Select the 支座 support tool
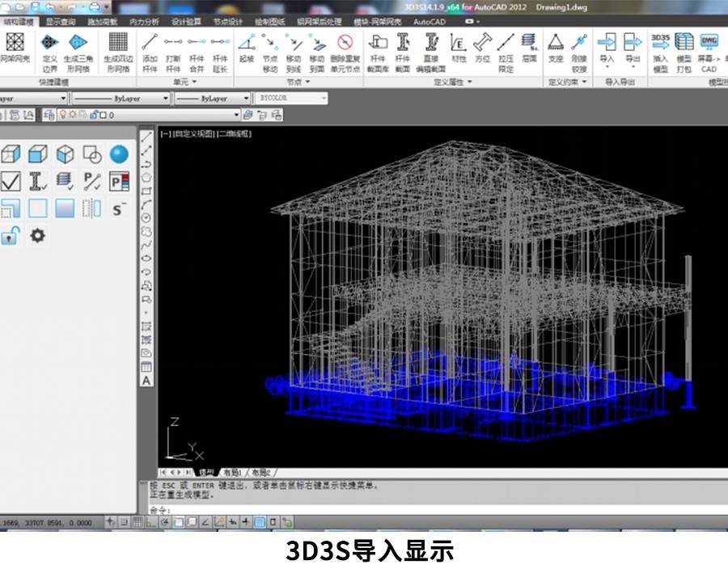The height and width of the screenshot is (569, 728). tap(556, 48)
